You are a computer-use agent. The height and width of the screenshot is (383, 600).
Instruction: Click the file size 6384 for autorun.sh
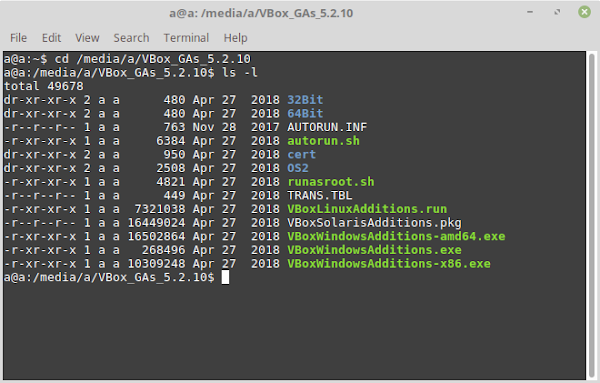pos(171,141)
